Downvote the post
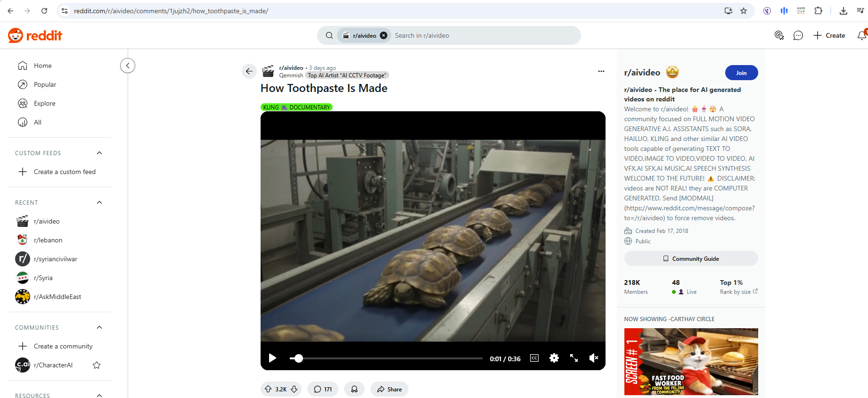 [x=294, y=389]
